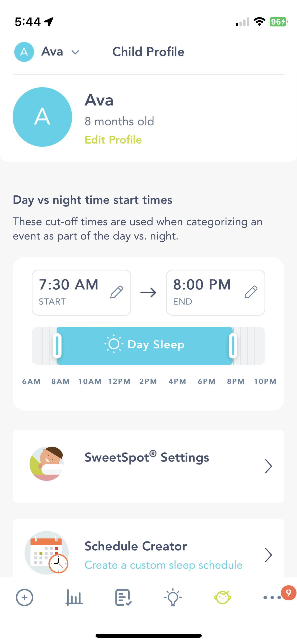Viewport: 297px width, 644px height.
Task: Tap the calendar clock Schedule Creator icon
Action: click(47, 553)
